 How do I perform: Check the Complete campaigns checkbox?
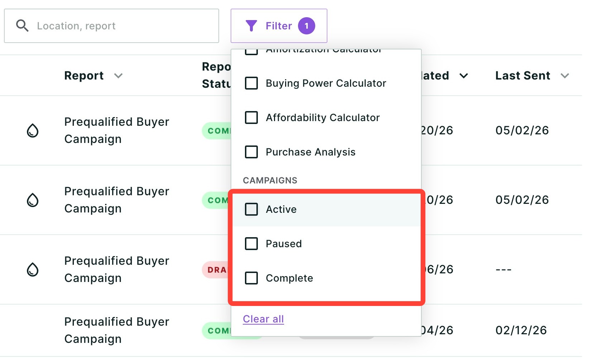coord(251,278)
